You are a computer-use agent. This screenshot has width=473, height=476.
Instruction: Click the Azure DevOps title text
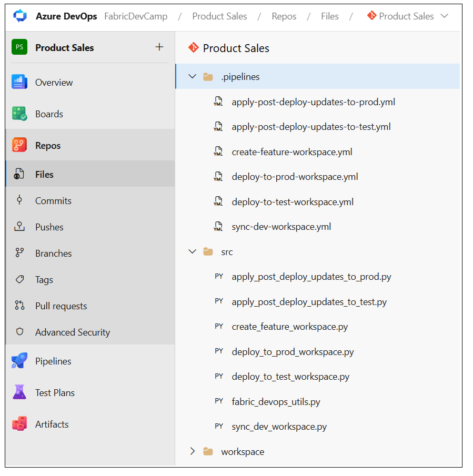click(x=66, y=16)
